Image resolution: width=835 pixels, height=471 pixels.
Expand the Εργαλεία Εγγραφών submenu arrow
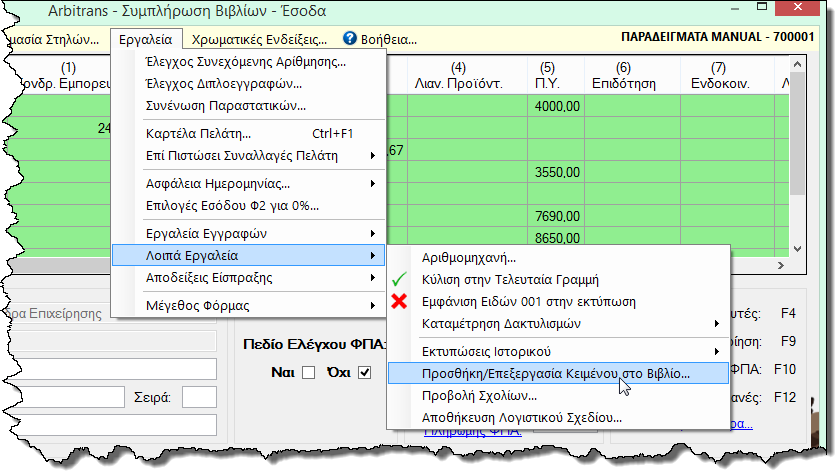click(373, 233)
